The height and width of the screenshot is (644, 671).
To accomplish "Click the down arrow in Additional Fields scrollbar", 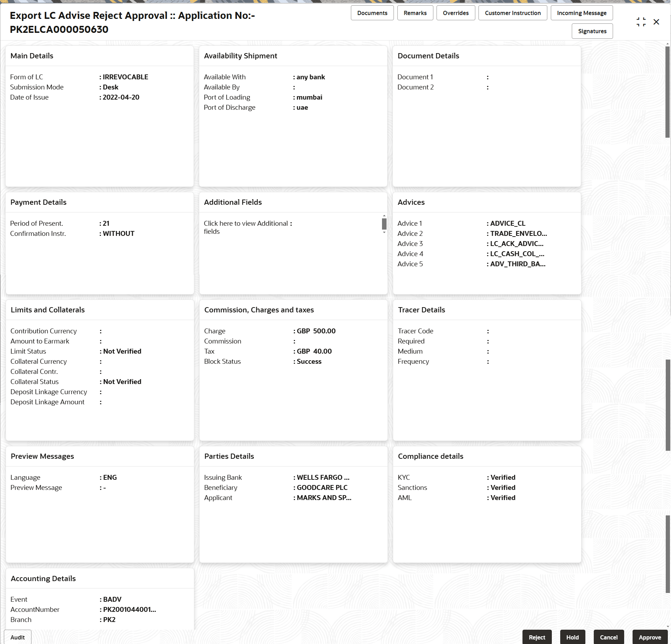I will pyautogui.click(x=384, y=232).
